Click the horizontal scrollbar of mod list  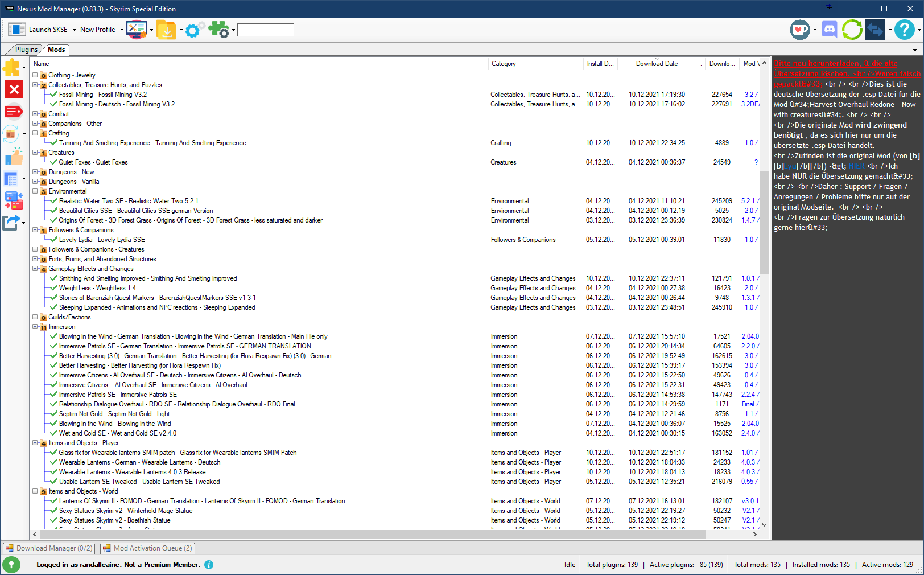[x=370, y=534]
